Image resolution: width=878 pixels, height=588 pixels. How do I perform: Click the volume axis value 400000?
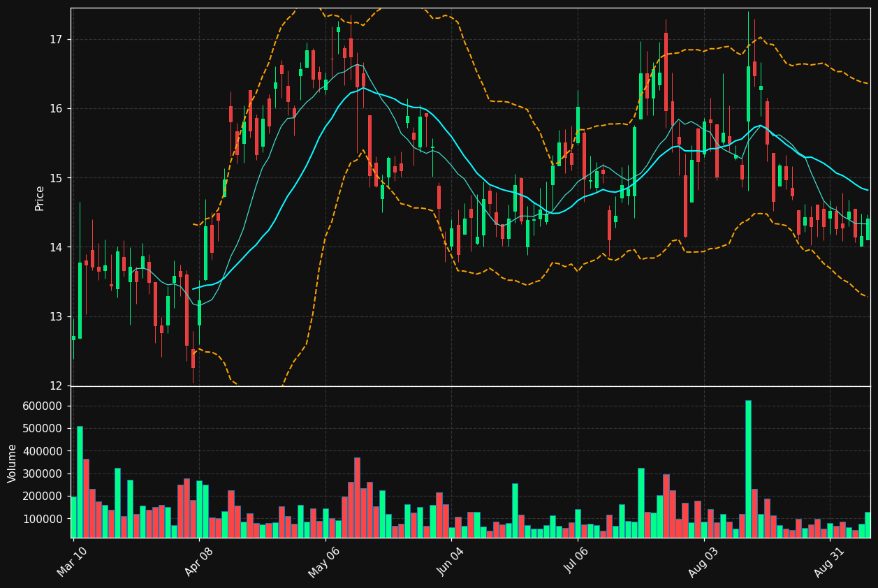(43, 451)
